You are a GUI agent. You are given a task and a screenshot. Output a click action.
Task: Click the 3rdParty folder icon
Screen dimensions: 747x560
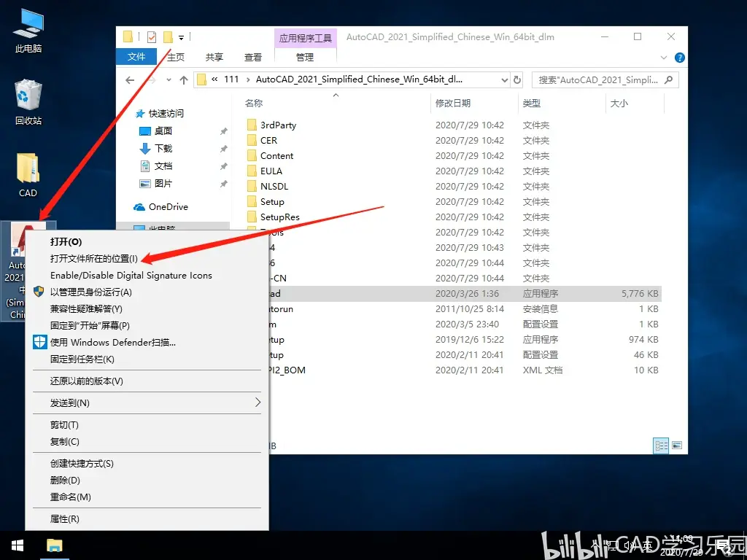coord(252,125)
